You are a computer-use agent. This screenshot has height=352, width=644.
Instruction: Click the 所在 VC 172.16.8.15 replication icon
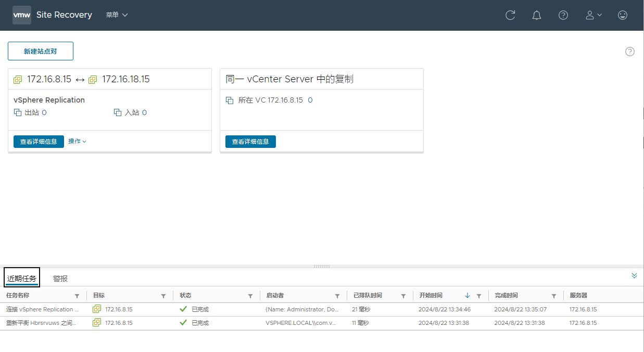tap(230, 100)
